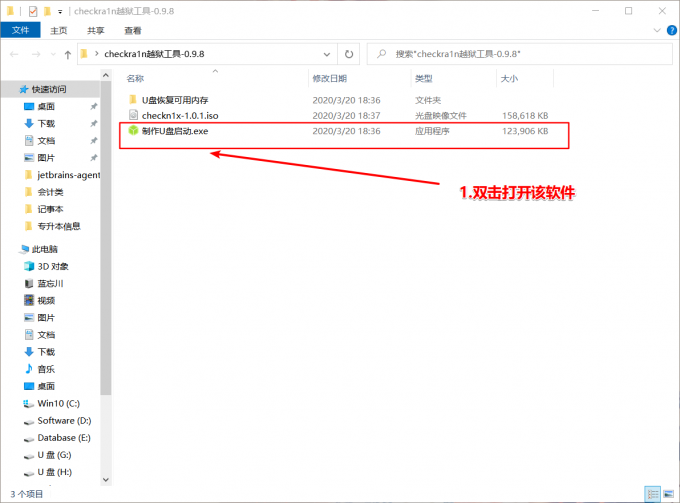This screenshot has width=680, height=503.
Task: Open the 文件 ribbon tab
Action: [x=20, y=30]
